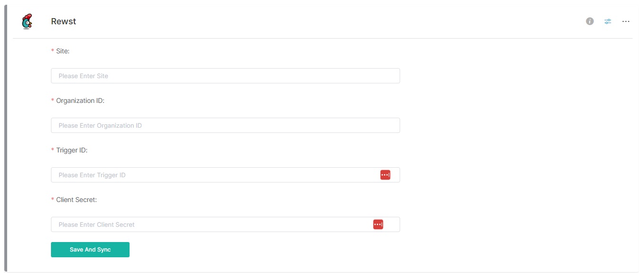Click the red asterisk before Client Secret

52,200
